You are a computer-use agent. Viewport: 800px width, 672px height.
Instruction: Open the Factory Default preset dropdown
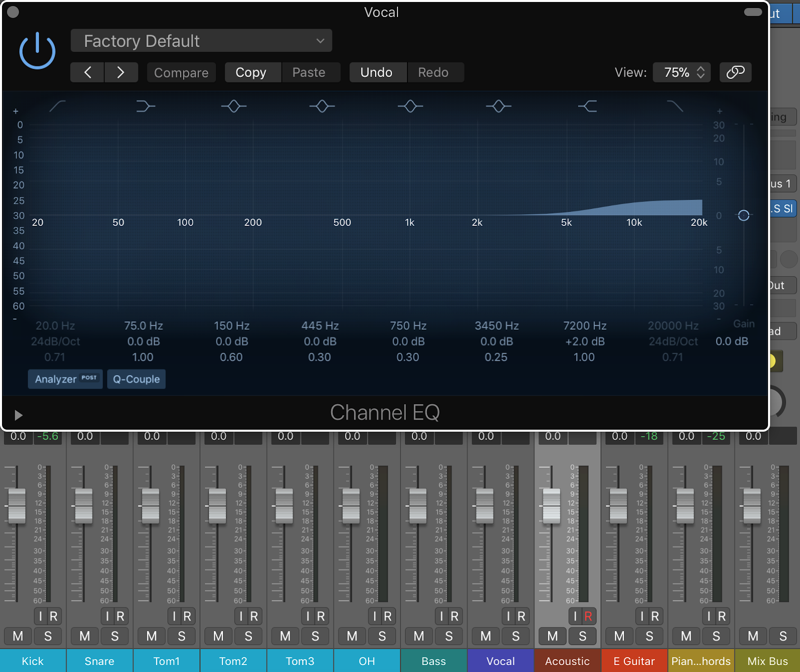tap(201, 41)
